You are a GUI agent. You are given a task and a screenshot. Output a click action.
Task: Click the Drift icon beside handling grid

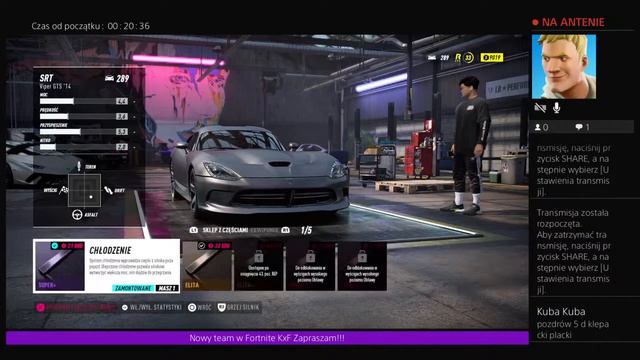tap(108, 190)
